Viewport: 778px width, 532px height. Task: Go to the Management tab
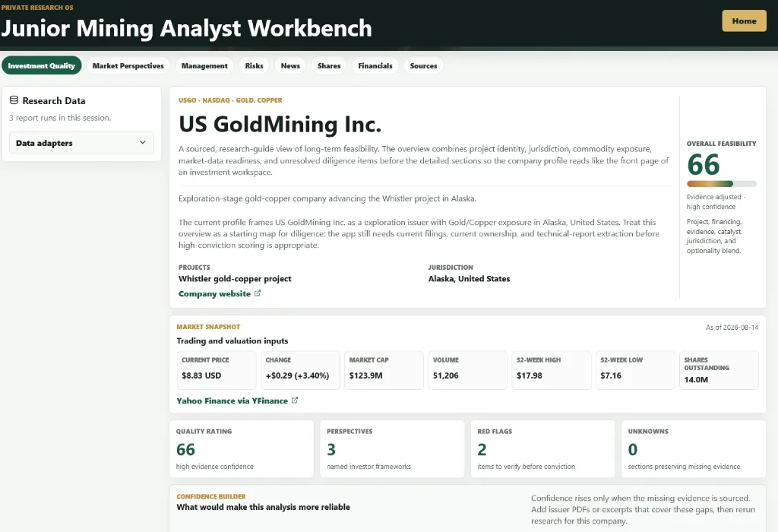pyautogui.click(x=204, y=65)
